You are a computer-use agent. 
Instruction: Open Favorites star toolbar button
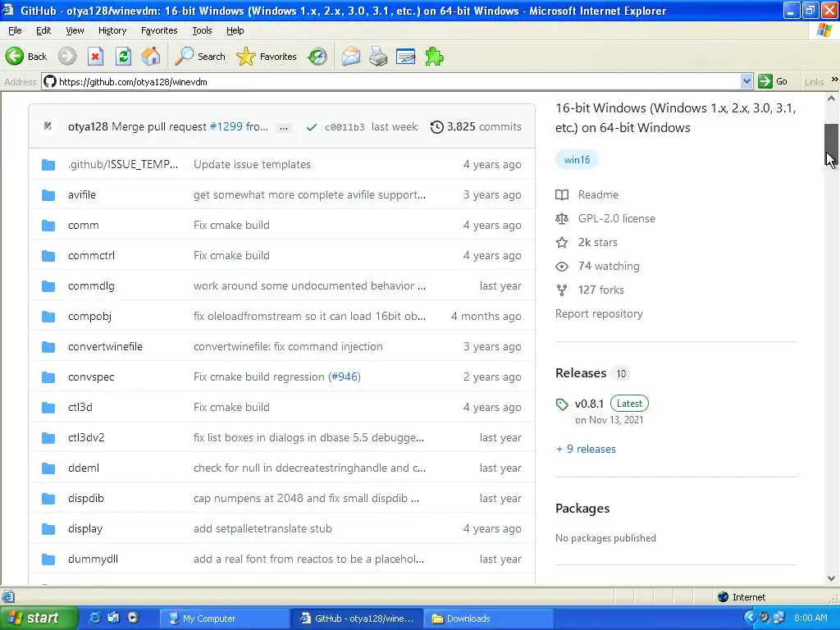coord(267,57)
